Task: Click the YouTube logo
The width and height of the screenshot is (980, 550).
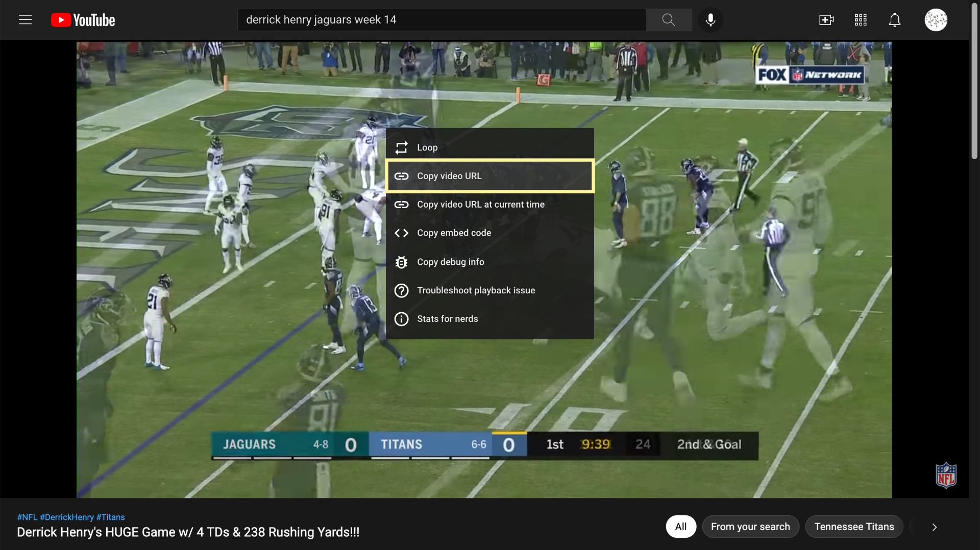Action: [x=83, y=20]
